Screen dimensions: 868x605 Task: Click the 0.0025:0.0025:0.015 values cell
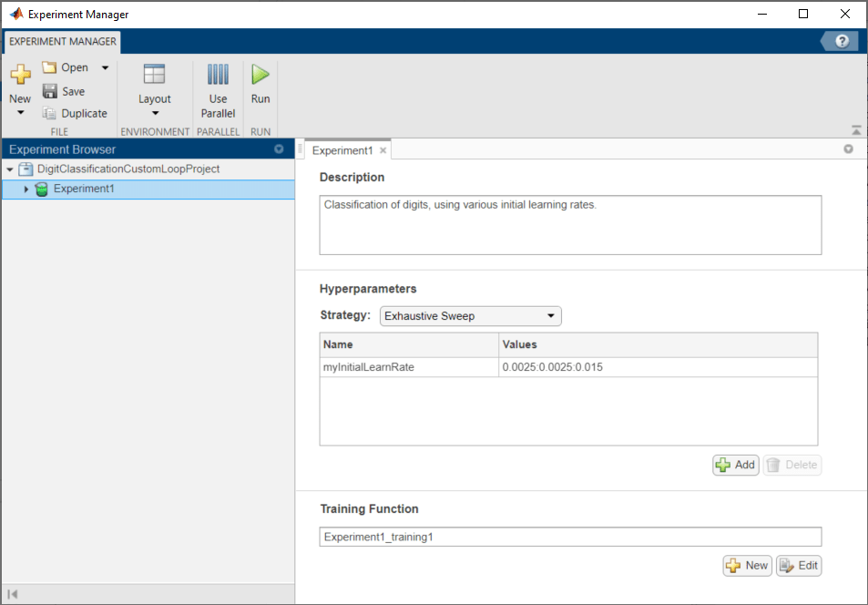[659, 367]
